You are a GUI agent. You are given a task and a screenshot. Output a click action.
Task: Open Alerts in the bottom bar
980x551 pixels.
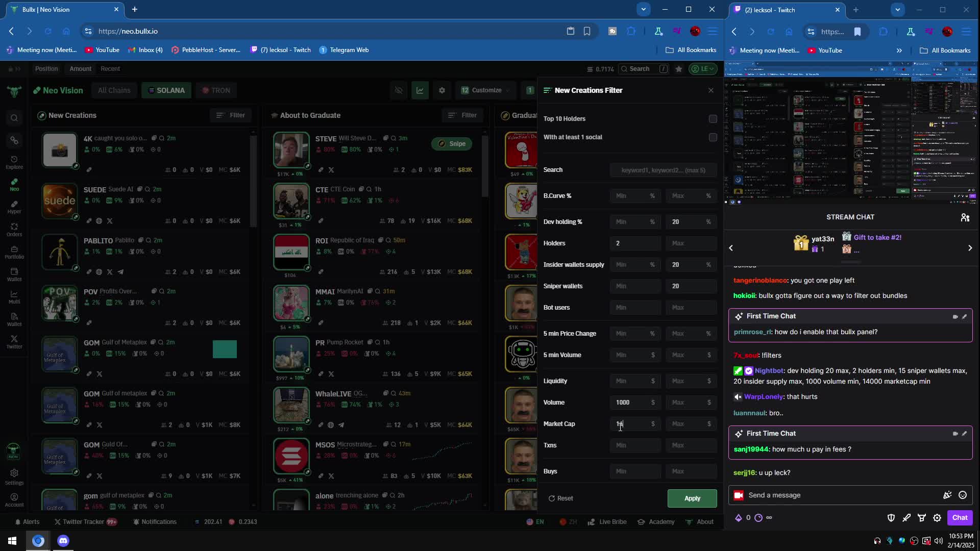[x=28, y=522]
